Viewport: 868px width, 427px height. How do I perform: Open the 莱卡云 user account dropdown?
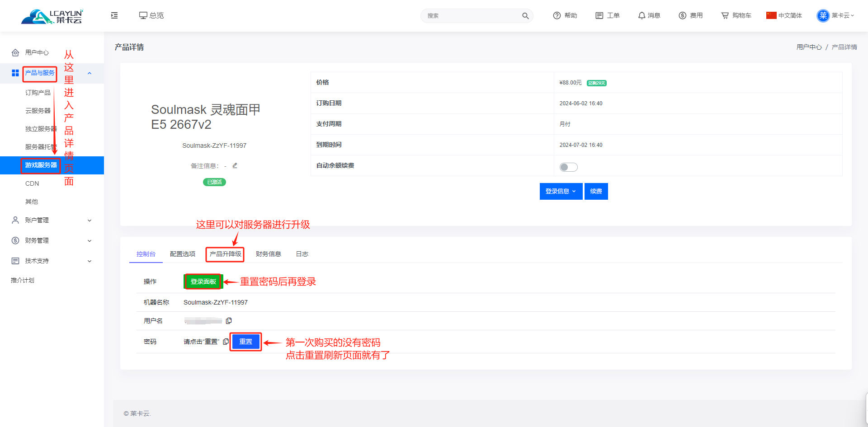tap(835, 15)
